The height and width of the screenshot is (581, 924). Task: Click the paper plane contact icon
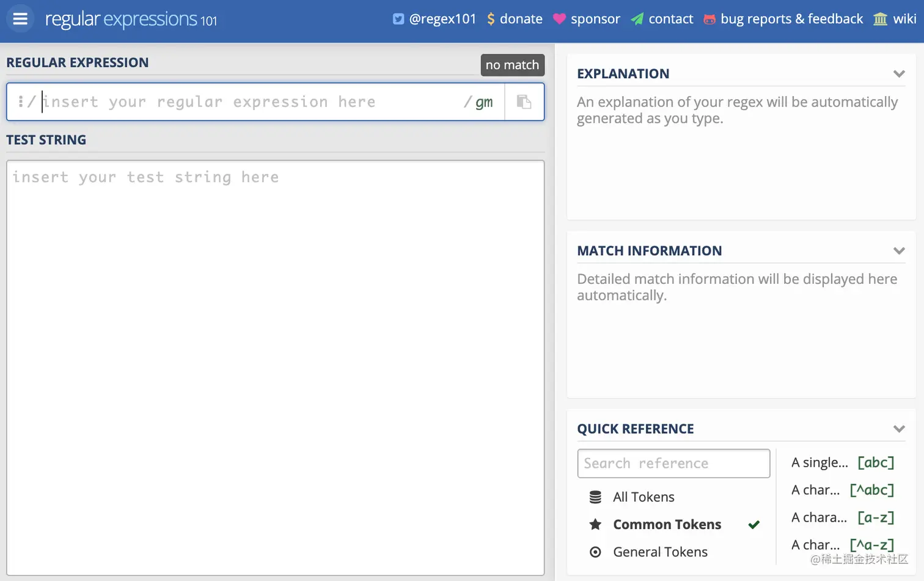(x=637, y=19)
